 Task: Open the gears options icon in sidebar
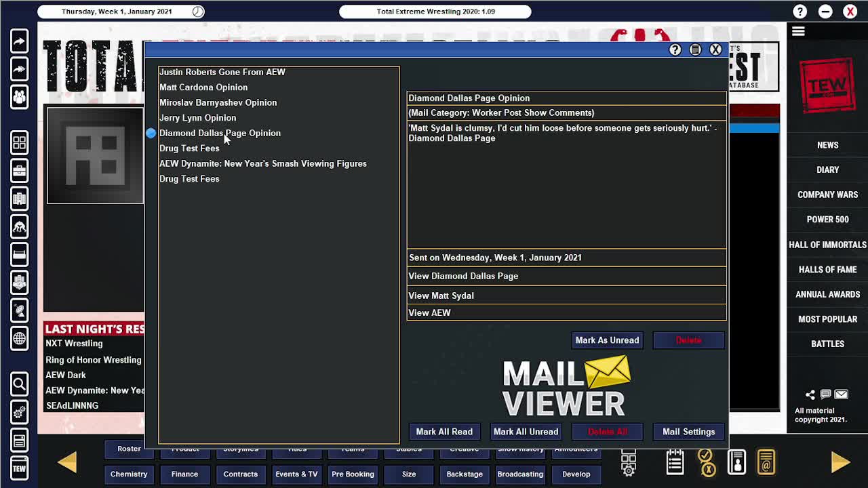pyautogui.click(x=19, y=412)
